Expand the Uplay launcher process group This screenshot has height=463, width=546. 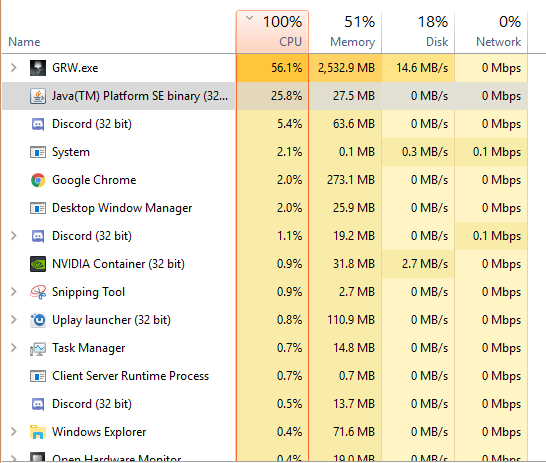pyautogui.click(x=14, y=319)
